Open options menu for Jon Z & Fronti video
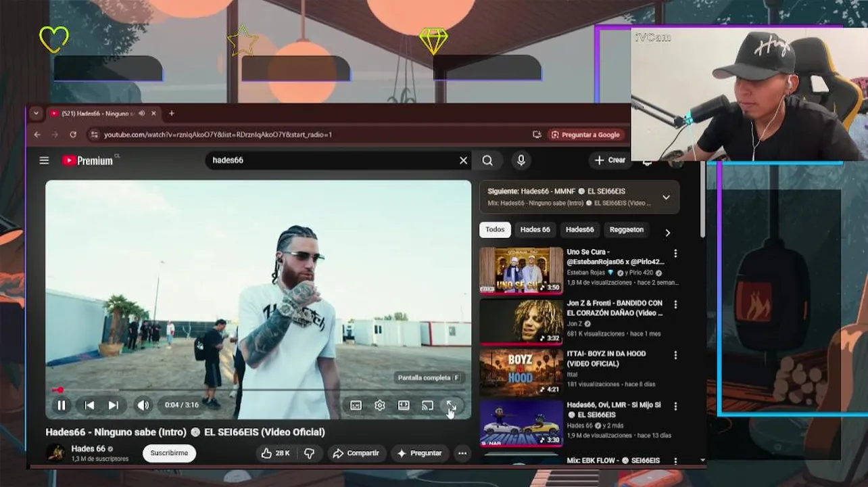Image resolution: width=868 pixels, height=487 pixels. [x=675, y=305]
